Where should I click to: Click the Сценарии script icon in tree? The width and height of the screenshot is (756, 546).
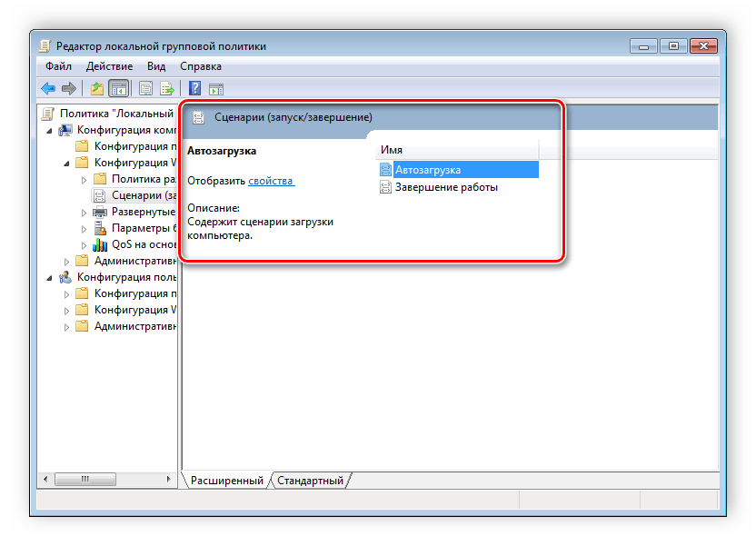(99, 195)
